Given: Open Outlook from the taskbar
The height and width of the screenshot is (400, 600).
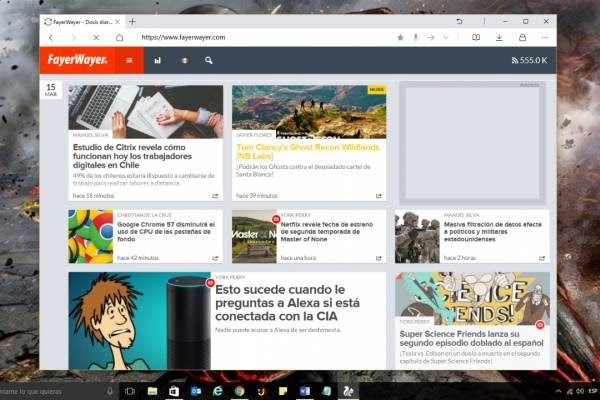Looking at the screenshot, I should (x=196, y=391).
